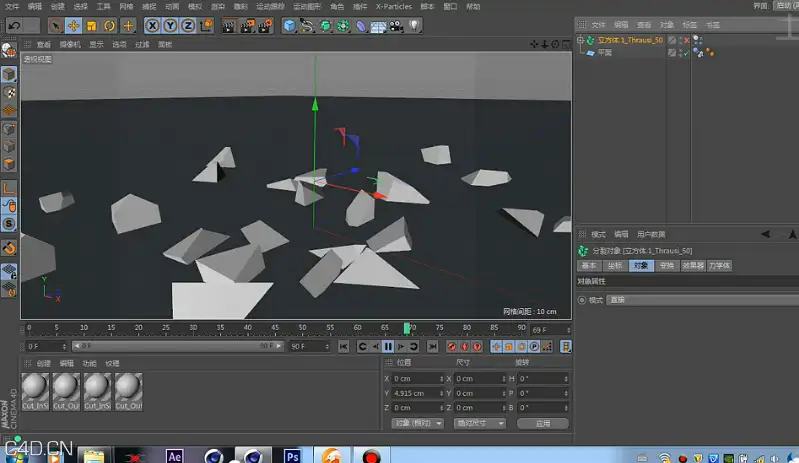Toggle the red X enable mark of Thrausi_50

pos(687,40)
